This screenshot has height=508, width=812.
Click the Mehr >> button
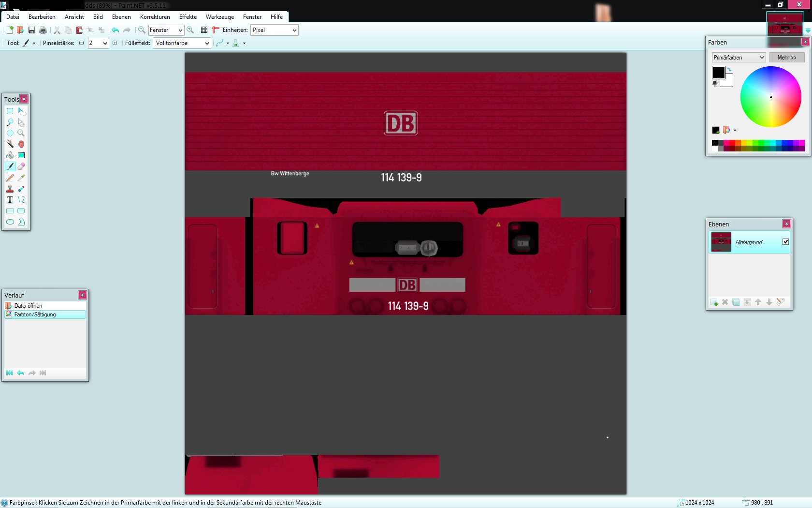(x=787, y=58)
